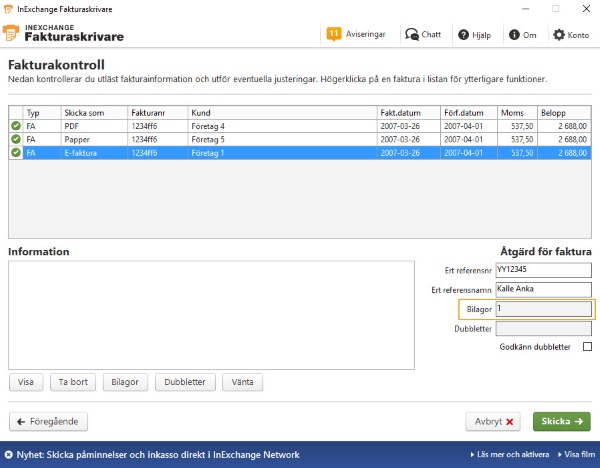Click the green Skicka button
This screenshot has width=600, height=468.
562,421
